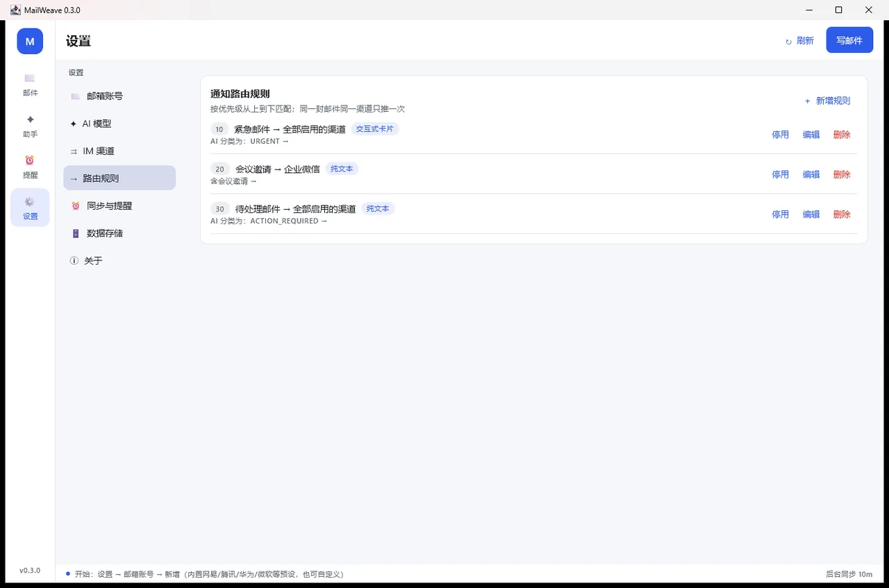Viewport: 889px width, 588px height.
Task: Open 邮箱账号 settings page
Action: tap(119, 96)
